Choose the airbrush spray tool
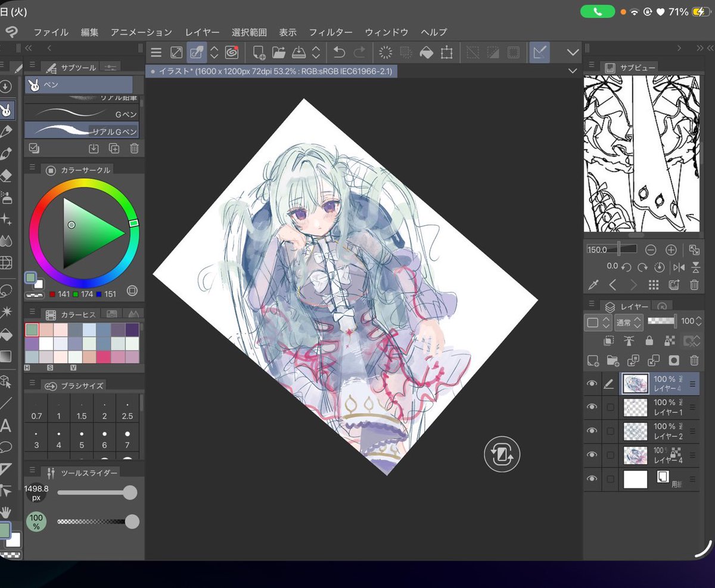The width and height of the screenshot is (715, 588). click(5, 197)
